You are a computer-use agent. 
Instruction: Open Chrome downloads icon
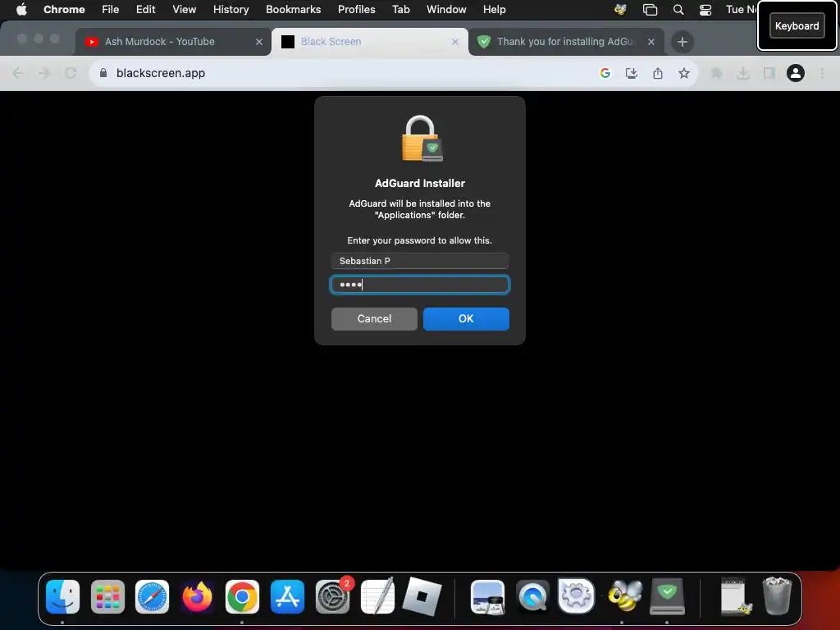tap(743, 73)
